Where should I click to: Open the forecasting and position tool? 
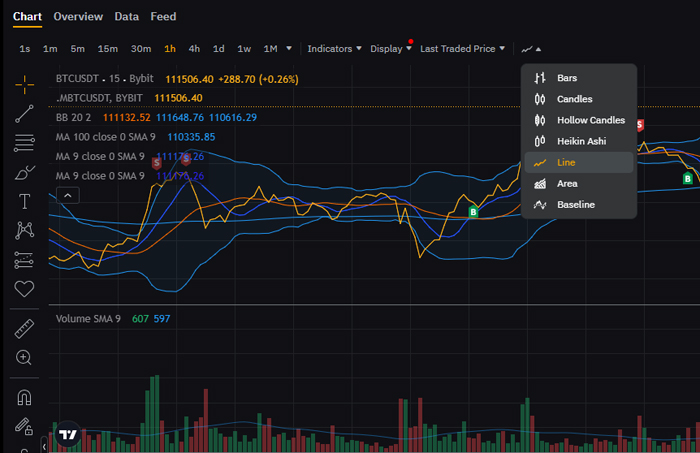(x=24, y=260)
